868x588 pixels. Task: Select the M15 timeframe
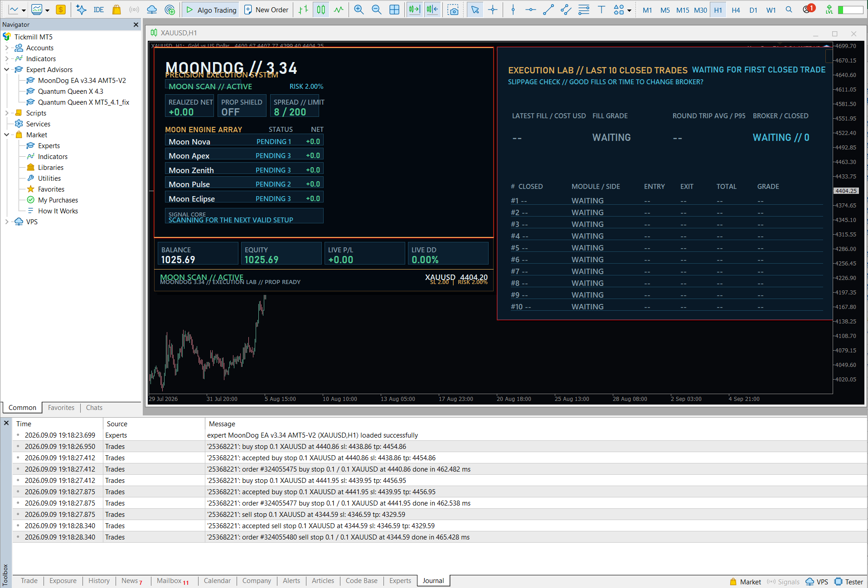coord(683,10)
